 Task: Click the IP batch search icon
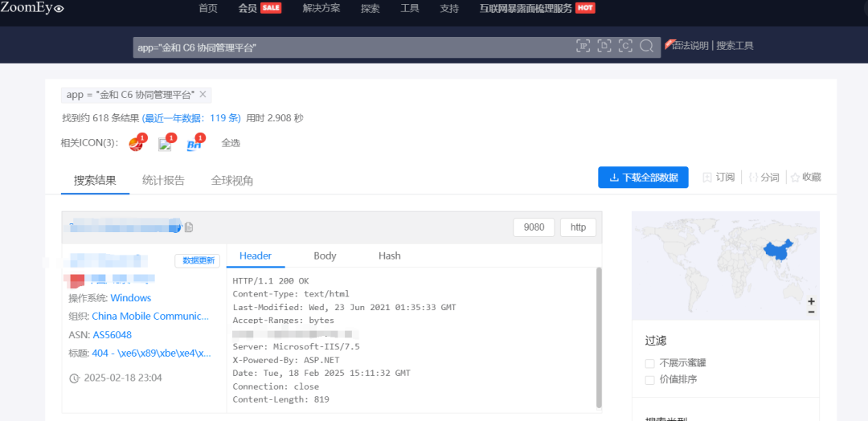click(583, 47)
